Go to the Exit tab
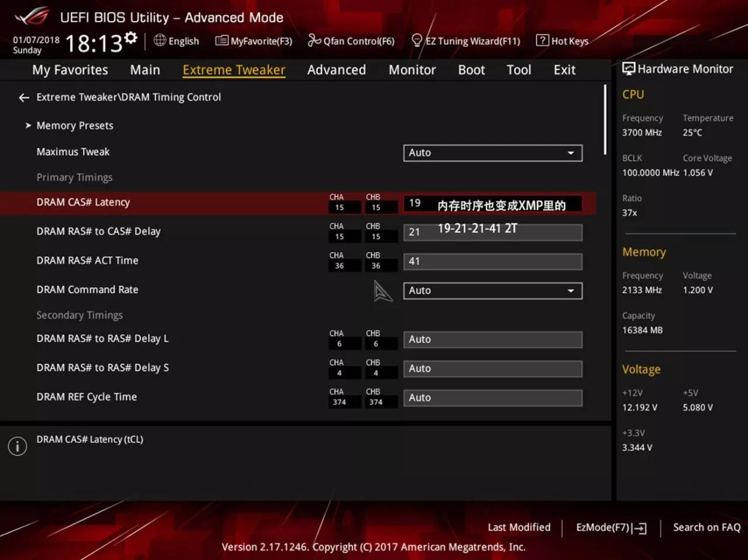Screen dimensions: 748x560 click(x=565, y=70)
